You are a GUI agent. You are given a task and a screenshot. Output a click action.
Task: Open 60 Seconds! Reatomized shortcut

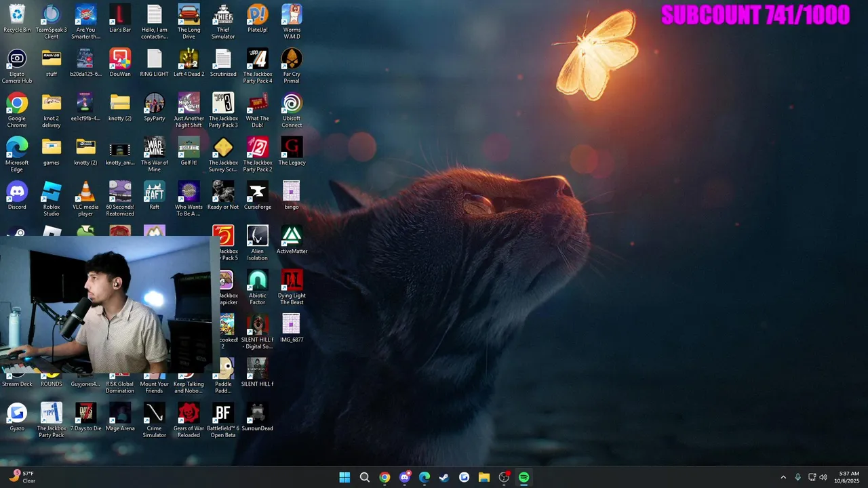pos(120,198)
